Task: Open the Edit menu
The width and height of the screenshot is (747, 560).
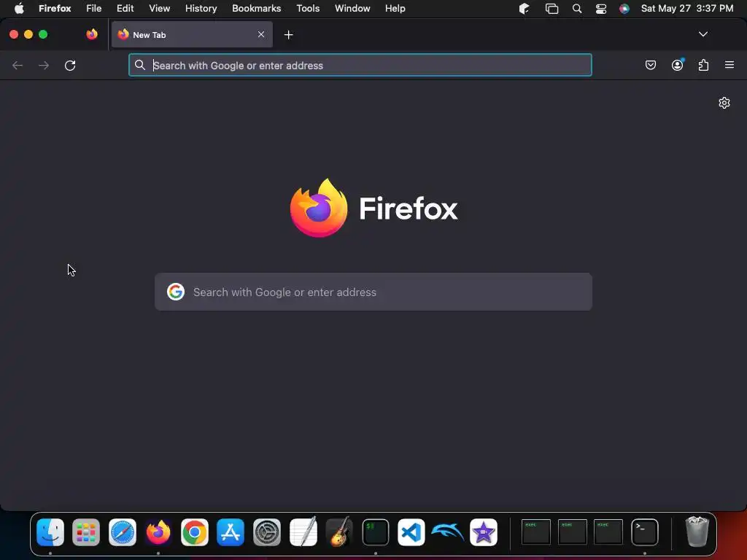Action: (125, 9)
